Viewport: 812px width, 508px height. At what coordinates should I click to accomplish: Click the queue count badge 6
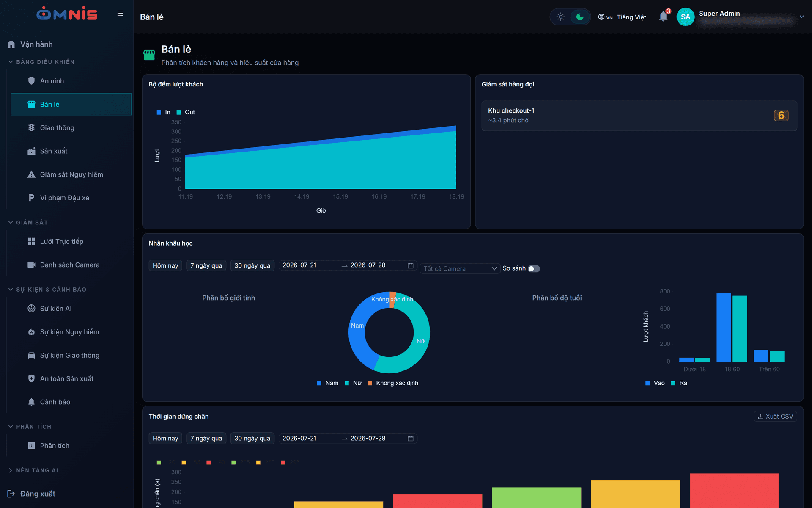[x=781, y=116]
